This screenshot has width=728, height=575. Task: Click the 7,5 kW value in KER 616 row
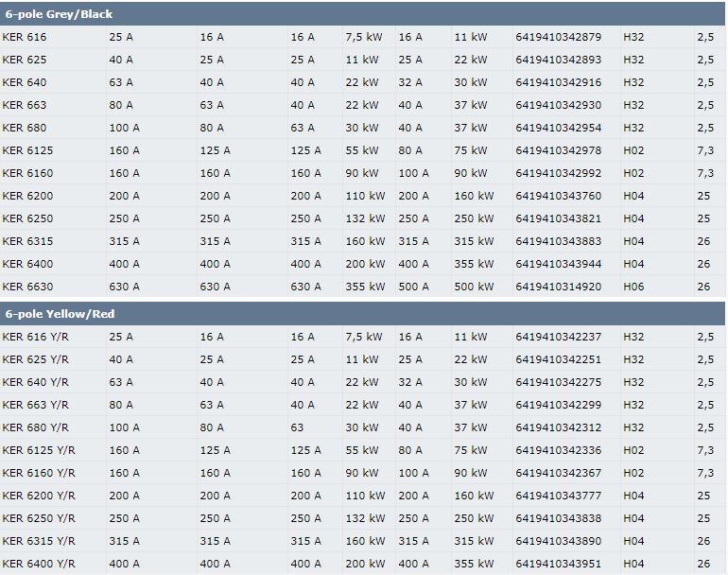point(364,37)
